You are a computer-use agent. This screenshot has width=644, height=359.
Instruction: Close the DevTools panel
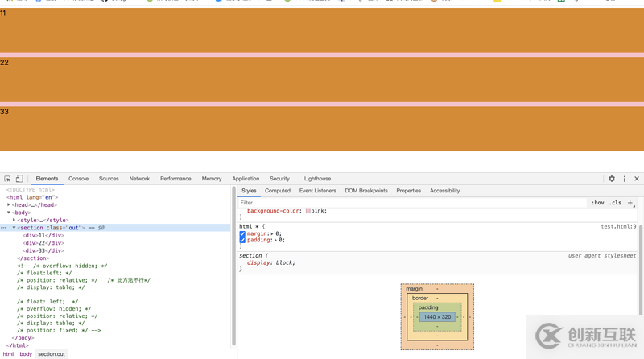(636, 179)
